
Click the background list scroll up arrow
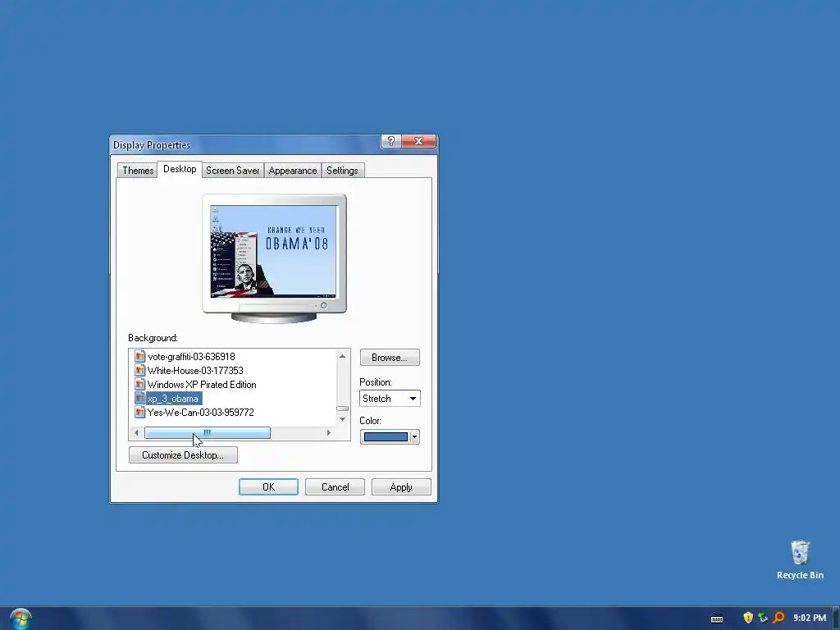click(x=343, y=356)
